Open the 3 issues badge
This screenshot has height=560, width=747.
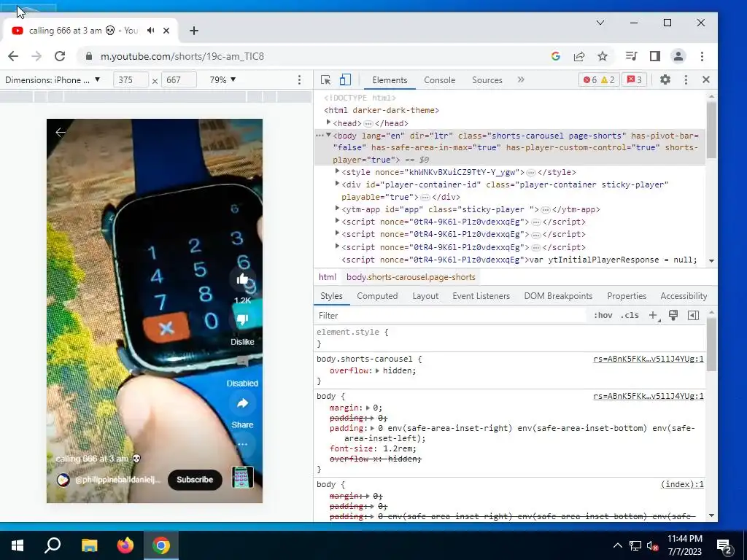[x=634, y=80]
